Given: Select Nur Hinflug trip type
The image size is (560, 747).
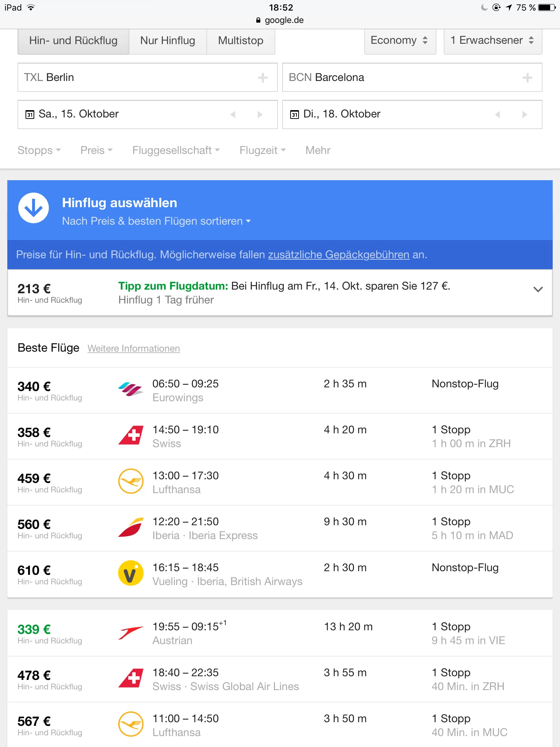Looking at the screenshot, I should coord(168,40).
